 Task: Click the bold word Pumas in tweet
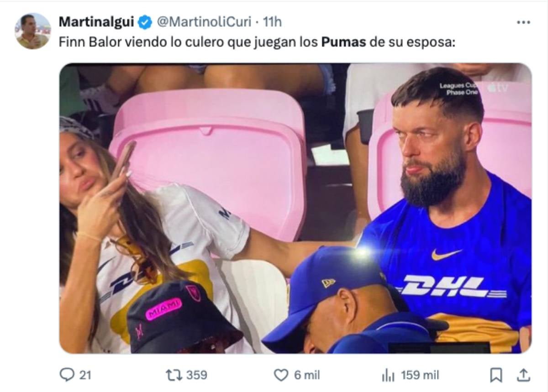pyautogui.click(x=344, y=42)
